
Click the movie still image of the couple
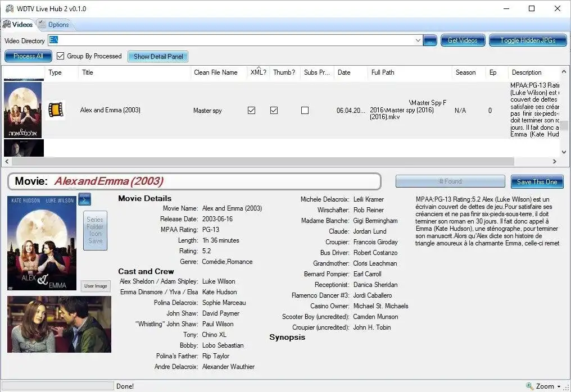(59, 324)
